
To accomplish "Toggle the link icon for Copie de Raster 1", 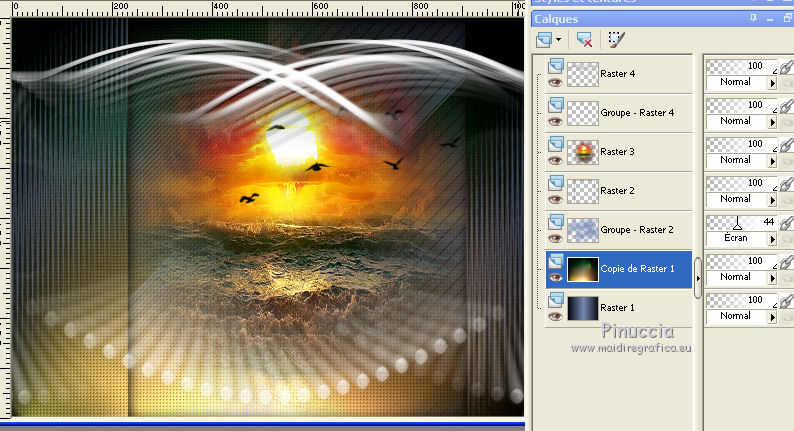I will coord(786,262).
